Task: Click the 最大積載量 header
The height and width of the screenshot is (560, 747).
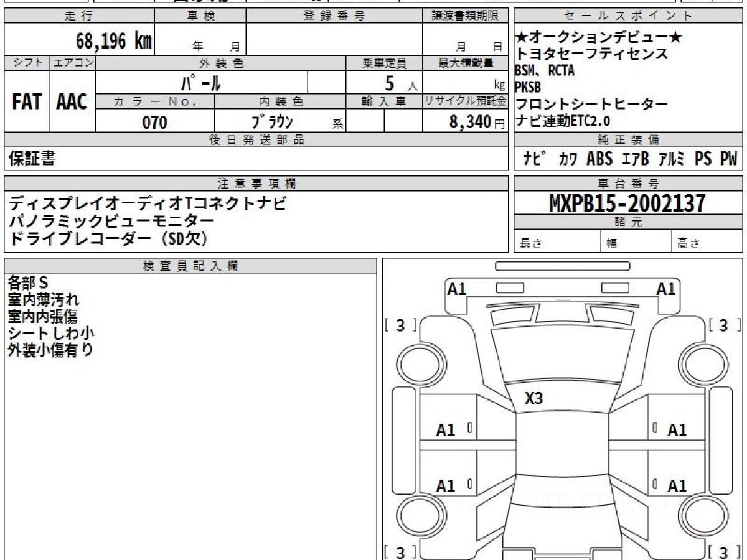Action: click(x=466, y=63)
